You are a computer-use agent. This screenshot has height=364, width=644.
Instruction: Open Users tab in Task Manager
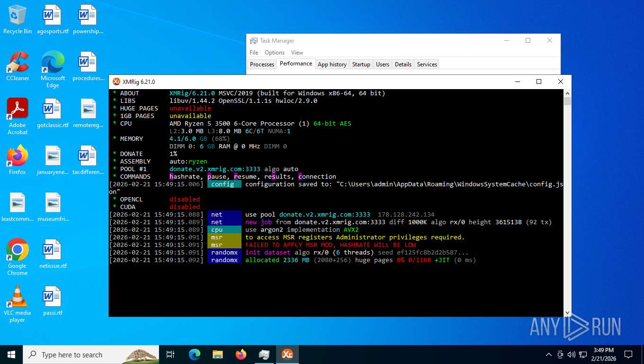383,64
